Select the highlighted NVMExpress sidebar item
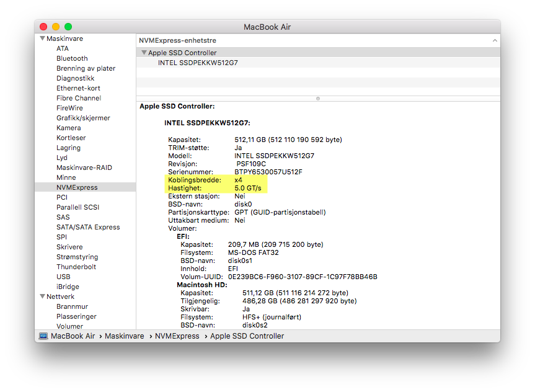 coord(86,187)
